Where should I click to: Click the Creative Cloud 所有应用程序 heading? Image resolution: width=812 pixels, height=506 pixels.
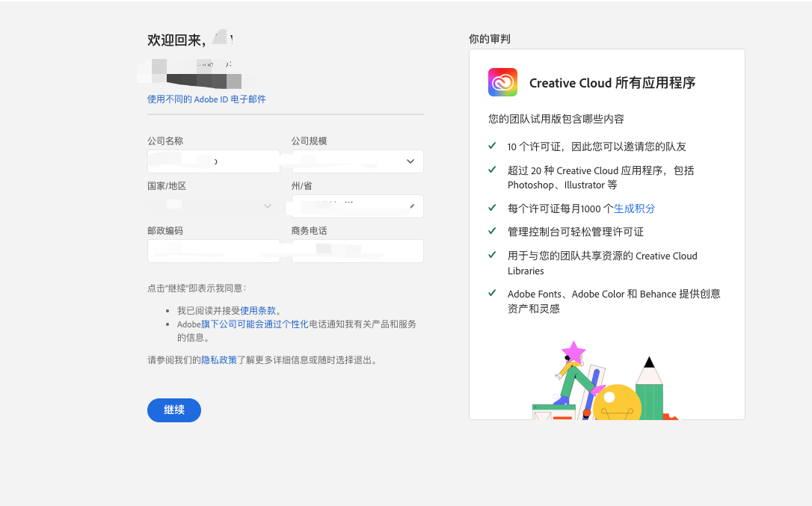coord(612,83)
